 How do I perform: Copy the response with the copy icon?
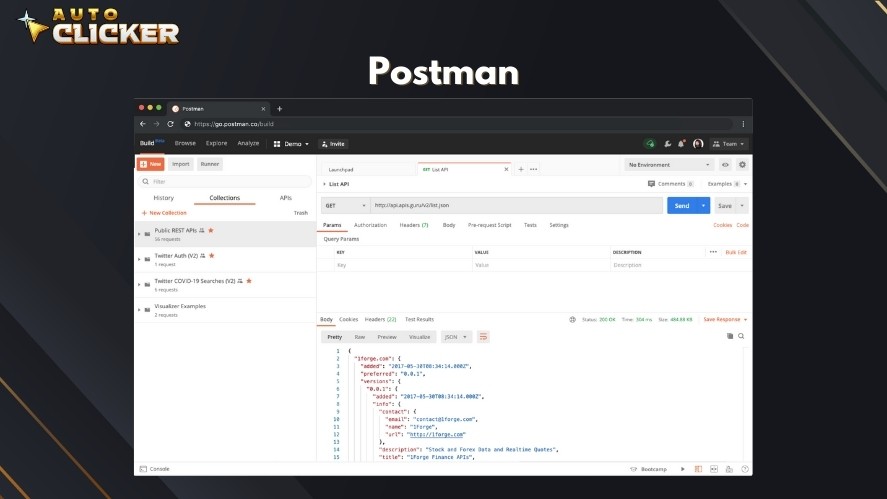730,336
